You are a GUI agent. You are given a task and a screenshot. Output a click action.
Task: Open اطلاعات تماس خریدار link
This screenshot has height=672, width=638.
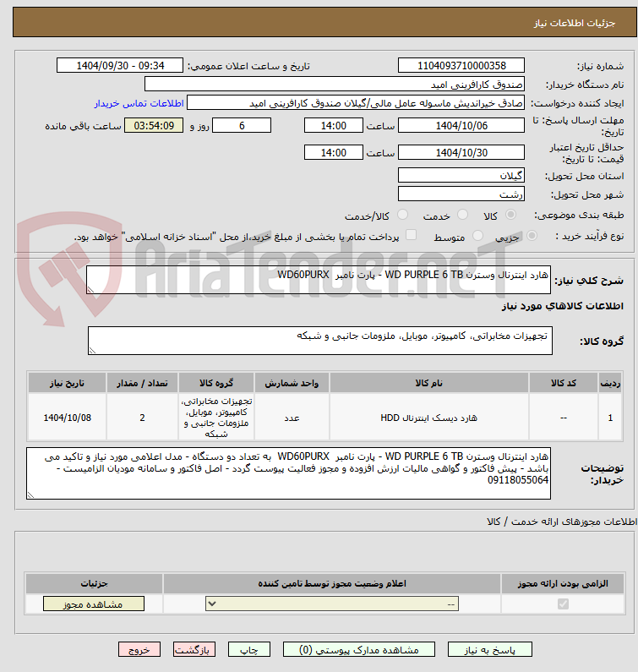[x=139, y=103]
